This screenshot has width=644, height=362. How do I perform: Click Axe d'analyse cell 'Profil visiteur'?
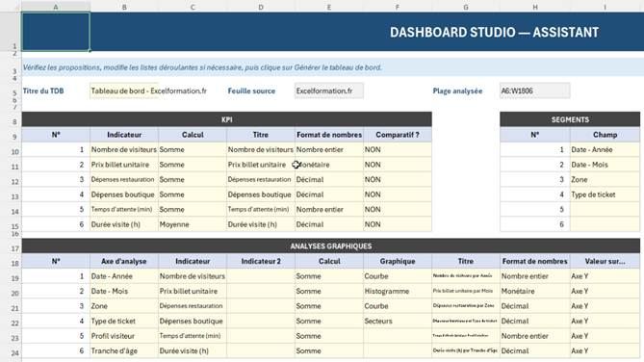pyautogui.click(x=124, y=336)
